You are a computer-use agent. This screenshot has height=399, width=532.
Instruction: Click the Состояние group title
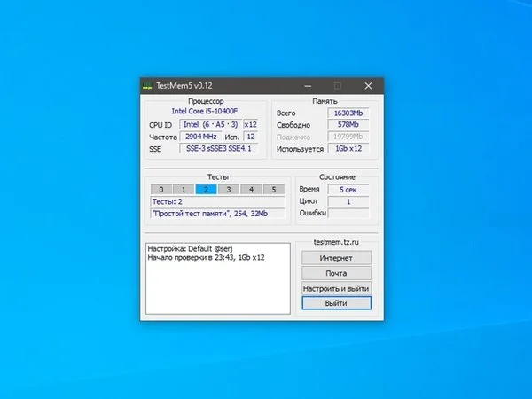point(337,177)
